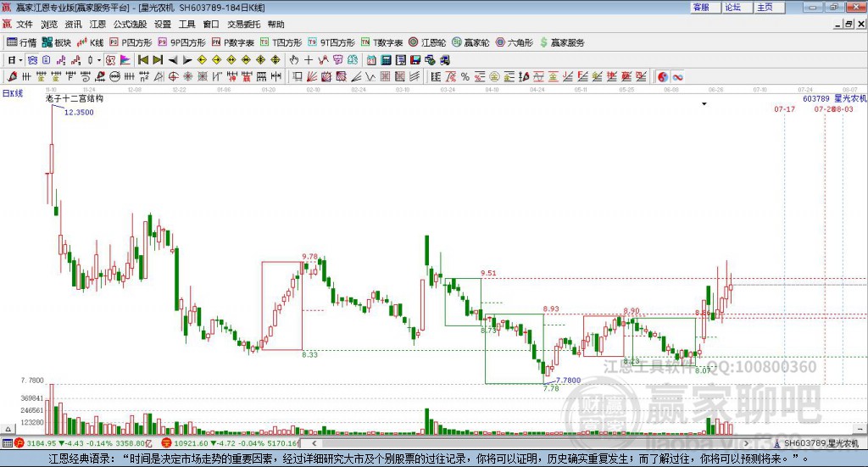Step chart left with black triangle
The height and width of the screenshot is (467, 868).
(173, 60)
